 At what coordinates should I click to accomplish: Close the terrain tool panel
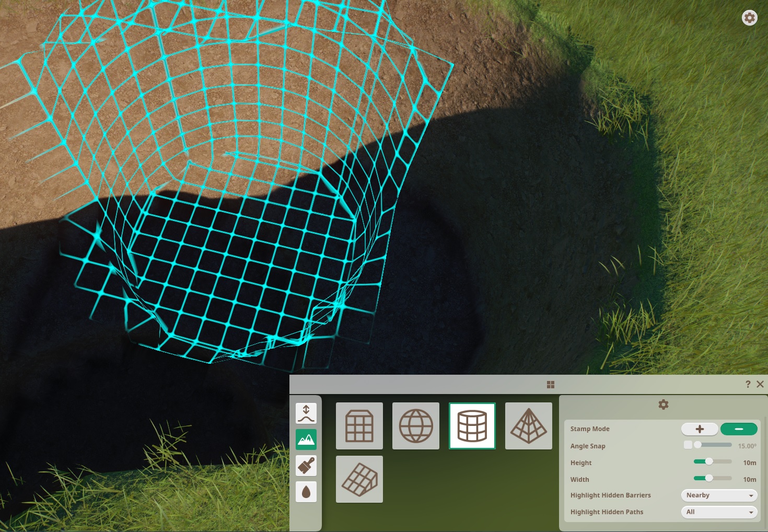pos(760,384)
